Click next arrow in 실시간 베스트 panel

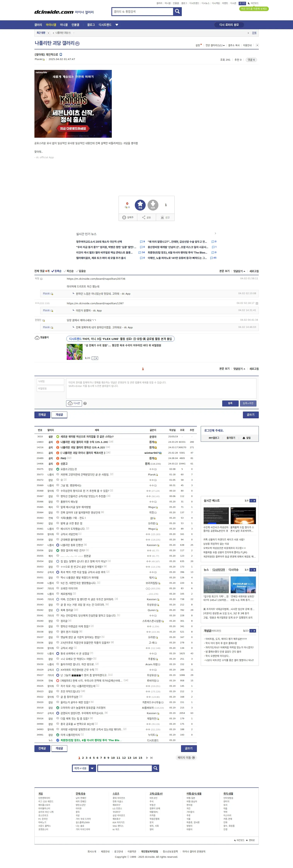click(x=254, y=501)
